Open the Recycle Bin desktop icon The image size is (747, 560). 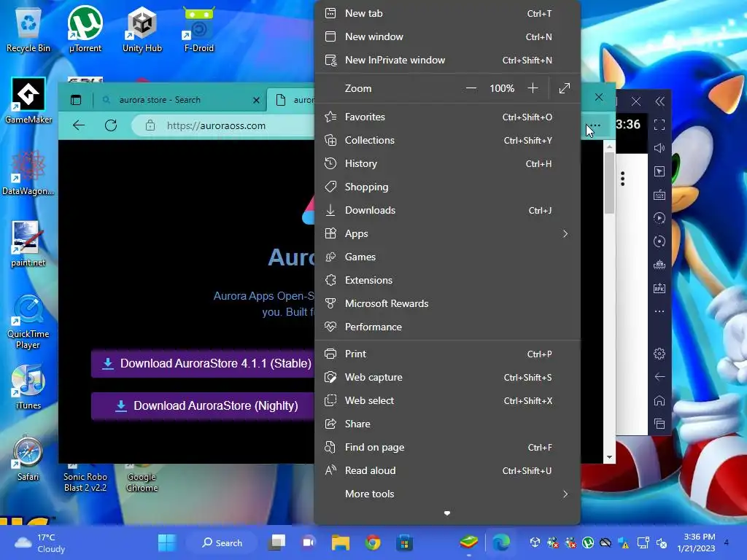(28, 30)
